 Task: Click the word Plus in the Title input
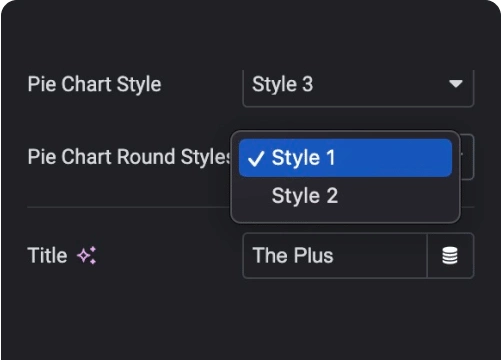click(313, 256)
